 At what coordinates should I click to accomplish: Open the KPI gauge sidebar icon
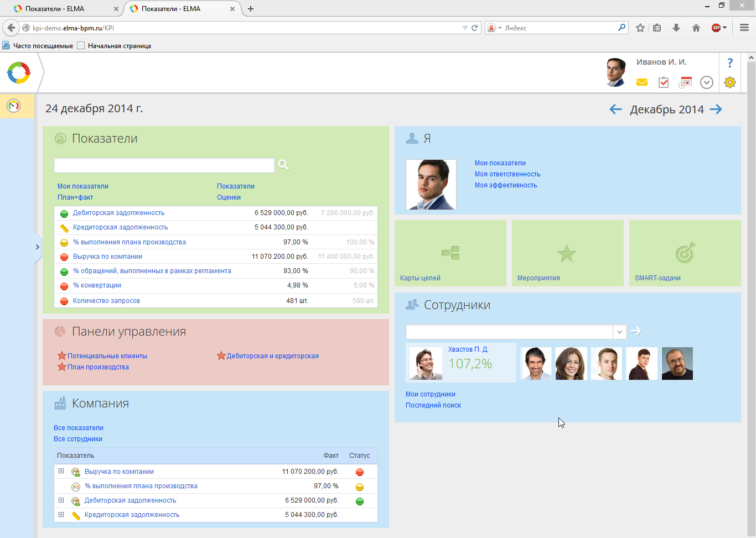pos(14,105)
